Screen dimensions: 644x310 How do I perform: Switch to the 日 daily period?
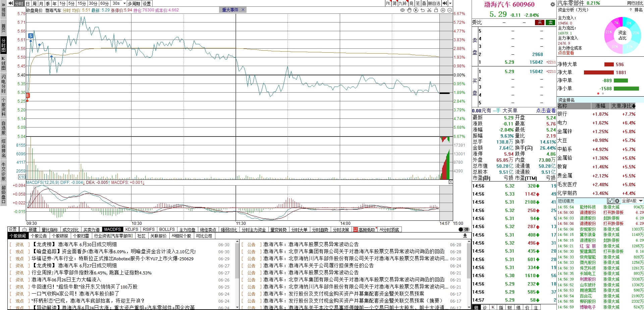tap(28, 3)
